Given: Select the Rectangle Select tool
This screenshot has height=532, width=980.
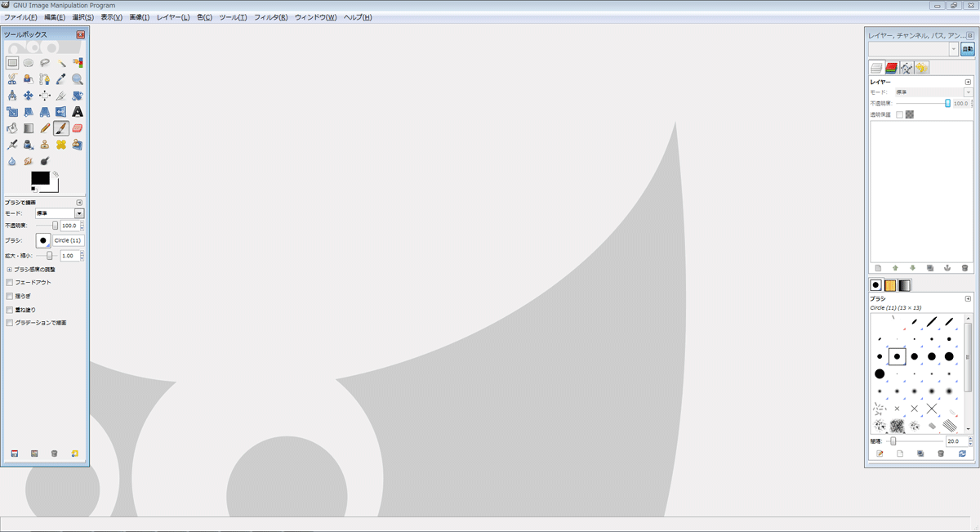Looking at the screenshot, I should pyautogui.click(x=12, y=63).
